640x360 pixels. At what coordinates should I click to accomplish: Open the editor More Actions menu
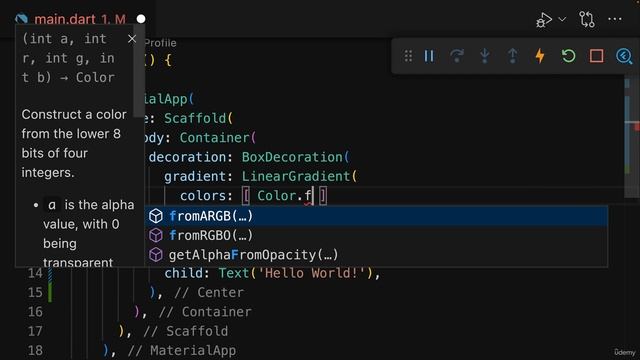(615, 19)
